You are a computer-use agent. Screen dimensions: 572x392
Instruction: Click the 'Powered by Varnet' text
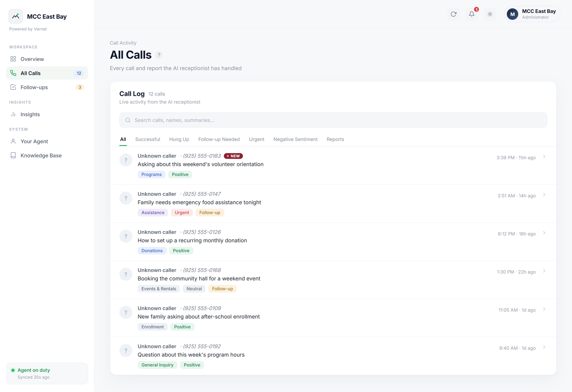click(x=28, y=29)
